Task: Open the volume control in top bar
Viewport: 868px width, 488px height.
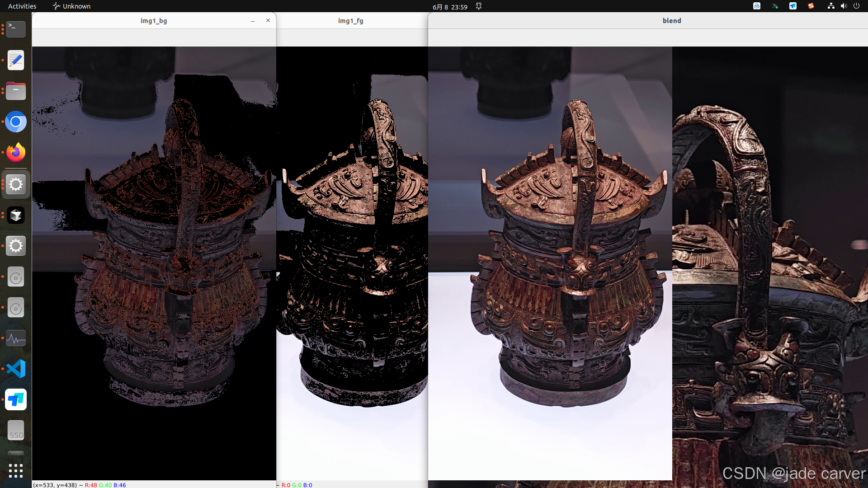Action: (x=844, y=6)
